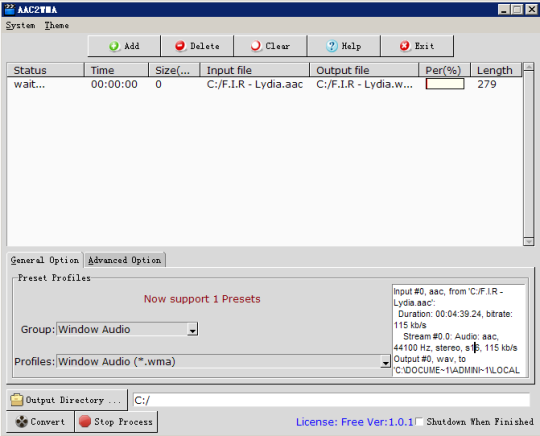Click the Stop Process red icon
The height and width of the screenshot is (436, 540).
click(85, 421)
